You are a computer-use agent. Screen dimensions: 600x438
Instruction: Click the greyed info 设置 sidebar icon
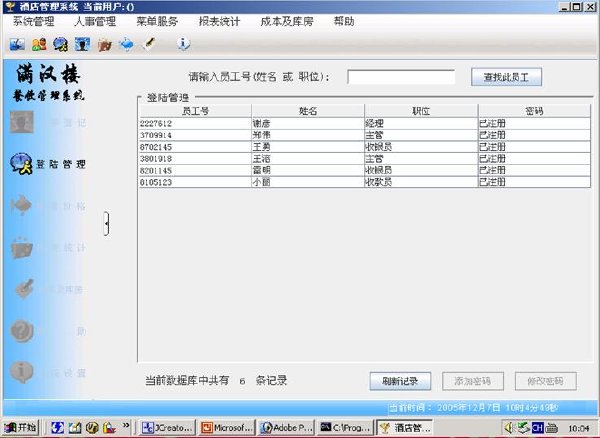[x=21, y=372]
